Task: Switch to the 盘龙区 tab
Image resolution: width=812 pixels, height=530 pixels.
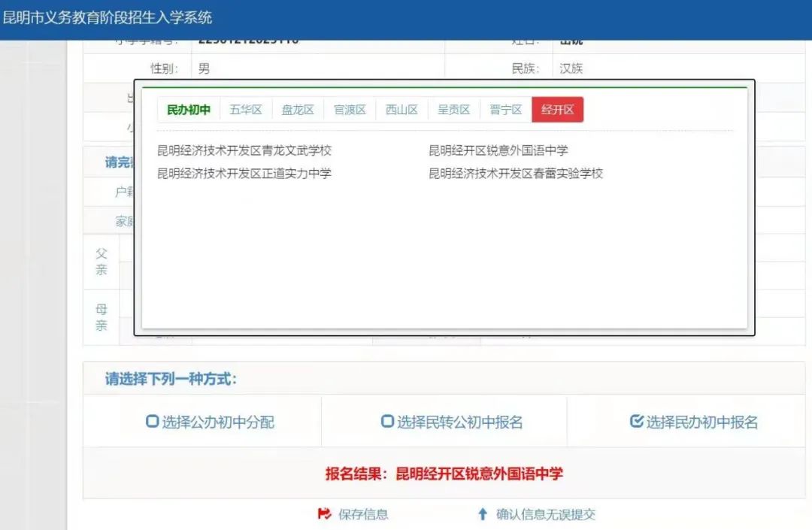Action: [x=298, y=110]
